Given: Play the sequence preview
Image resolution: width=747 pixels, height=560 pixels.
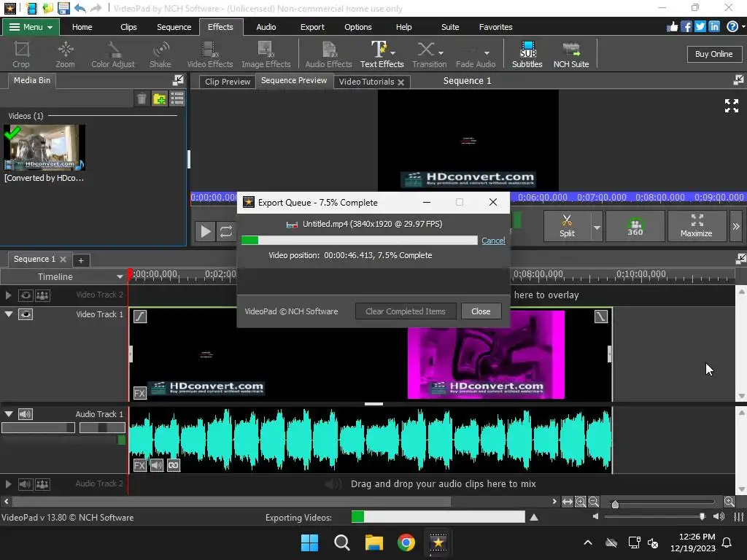Looking at the screenshot, I should pos(205,231).
